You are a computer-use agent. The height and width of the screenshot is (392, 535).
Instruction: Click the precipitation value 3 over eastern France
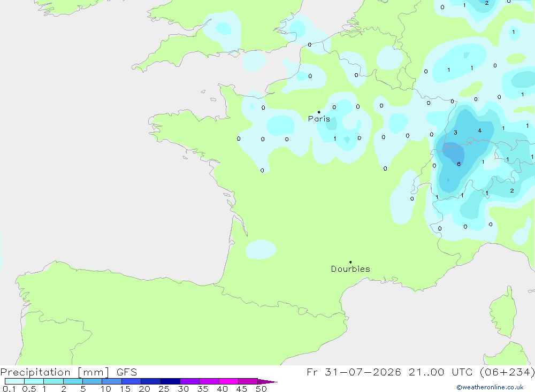coord(455,133)
